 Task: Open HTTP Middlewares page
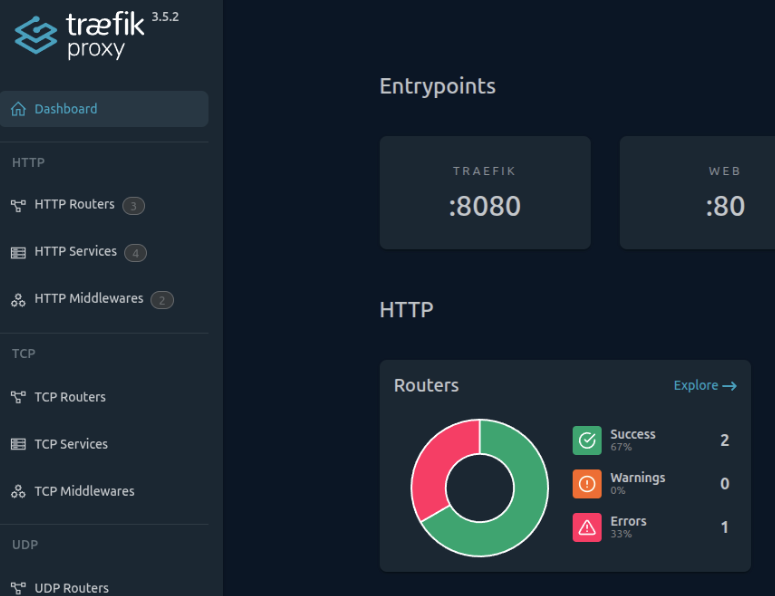pyautogui.click(x=89, y=298)
